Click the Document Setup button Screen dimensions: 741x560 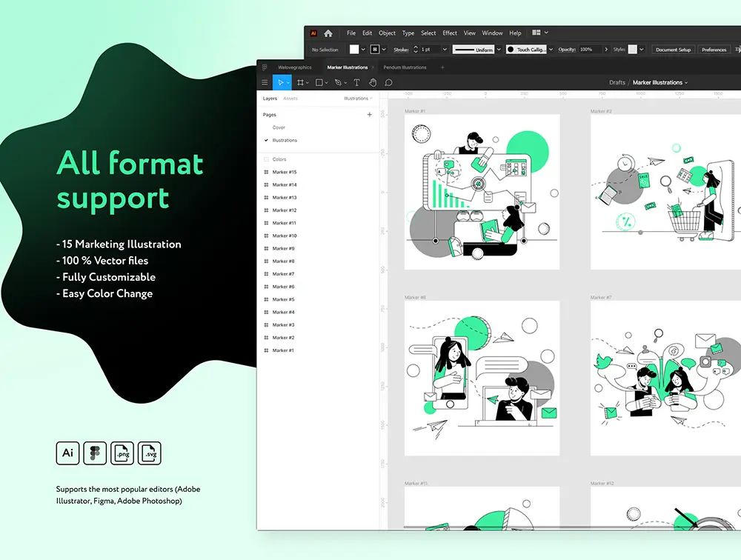pyautogui.click(x=673, y=50)
